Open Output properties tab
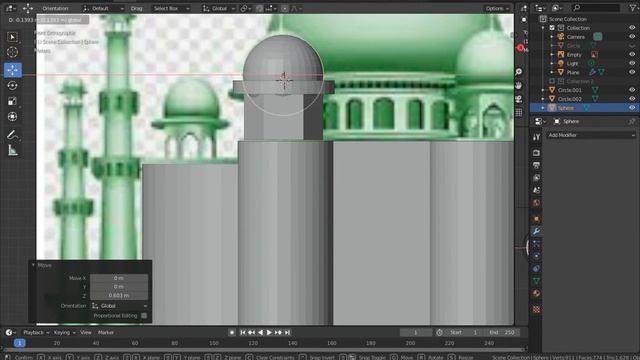 [x=536, y=165]
